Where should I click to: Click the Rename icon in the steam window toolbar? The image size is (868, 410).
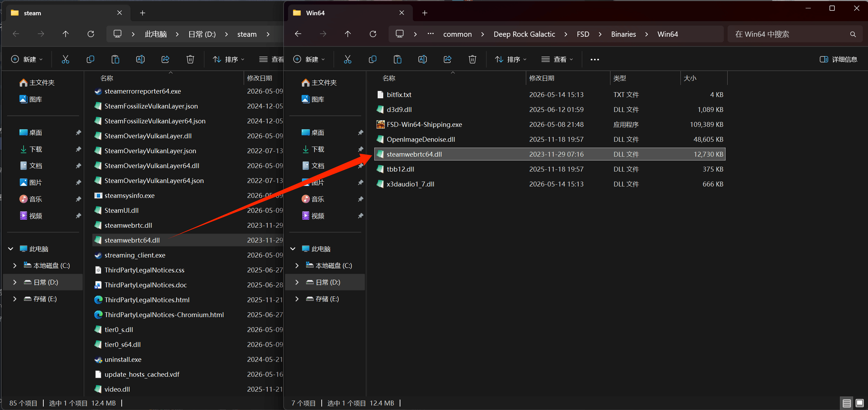(x=140, y=59)
